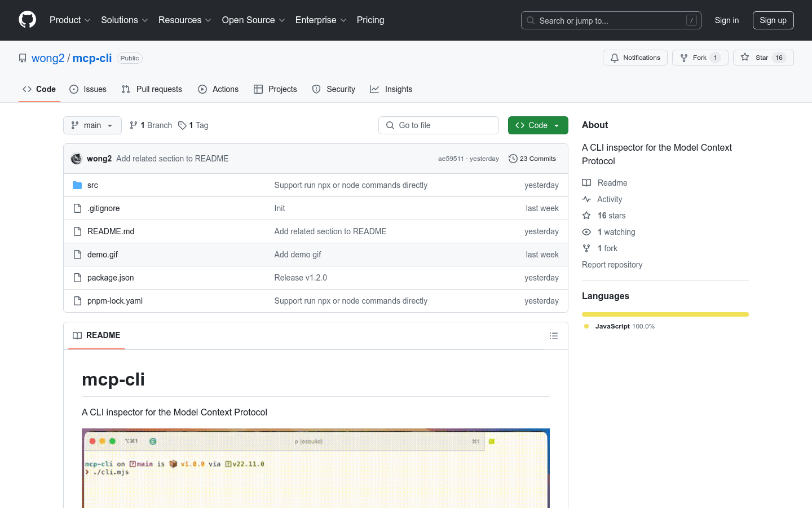Screen dimensions: 812x508
Task: Open the commit message 'Add related section to README' beside wong2
Action: pos(173,159)
